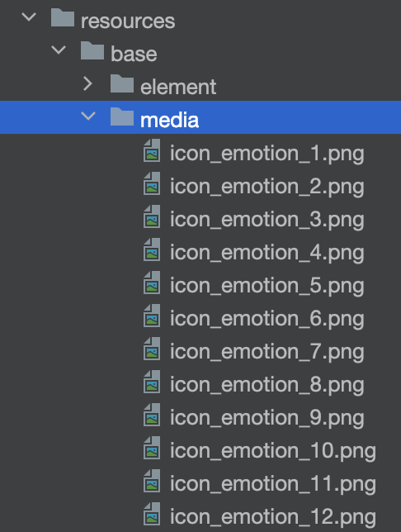Click the element folder icon

coord(122,83)
